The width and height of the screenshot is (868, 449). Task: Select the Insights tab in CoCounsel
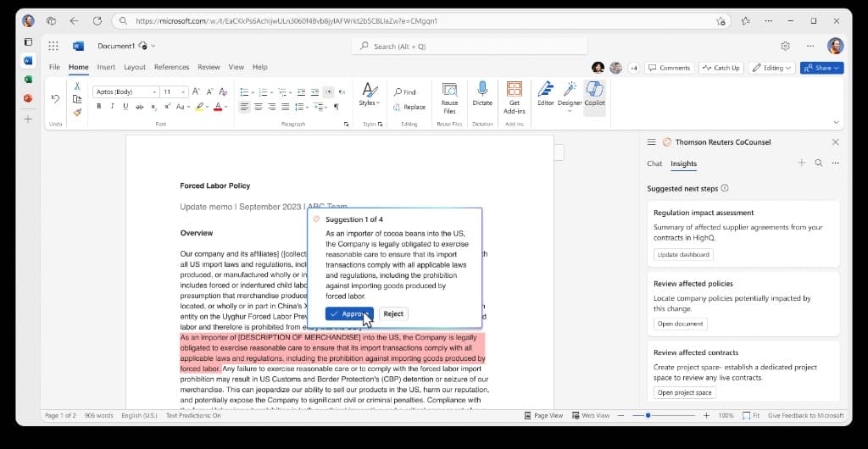pyautogui.click(x=684, y=164)
